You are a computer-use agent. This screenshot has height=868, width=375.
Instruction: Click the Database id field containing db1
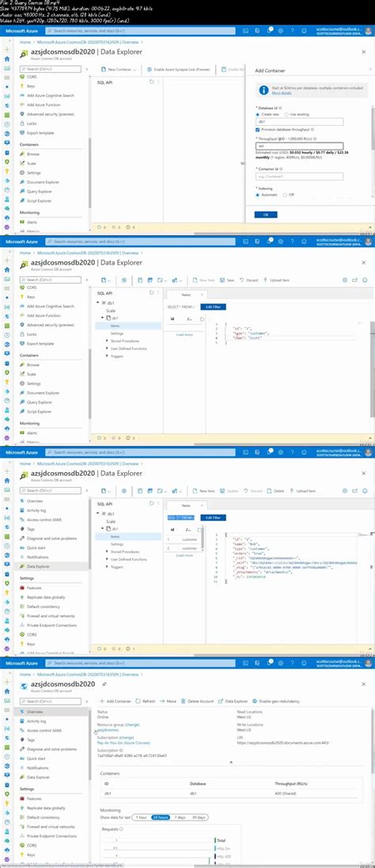[x=299, y=122]
